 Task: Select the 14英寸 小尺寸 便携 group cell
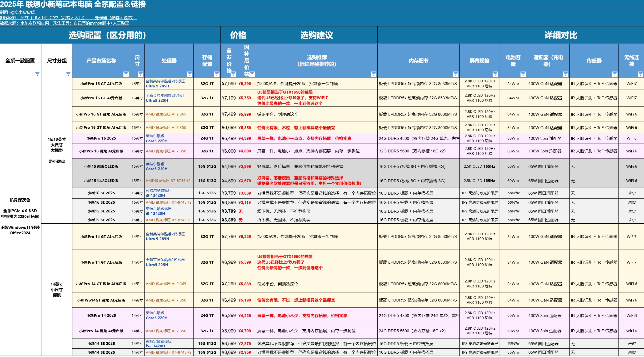57,290
